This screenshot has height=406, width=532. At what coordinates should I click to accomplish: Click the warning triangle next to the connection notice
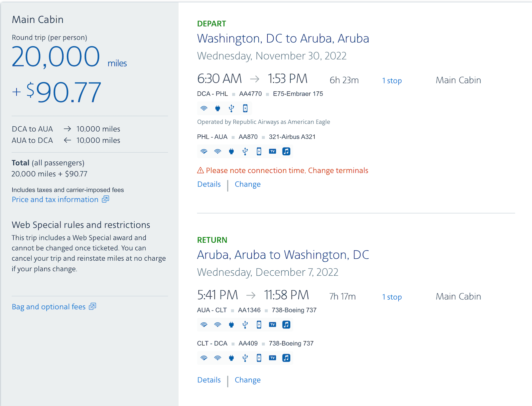coord(200,170)
